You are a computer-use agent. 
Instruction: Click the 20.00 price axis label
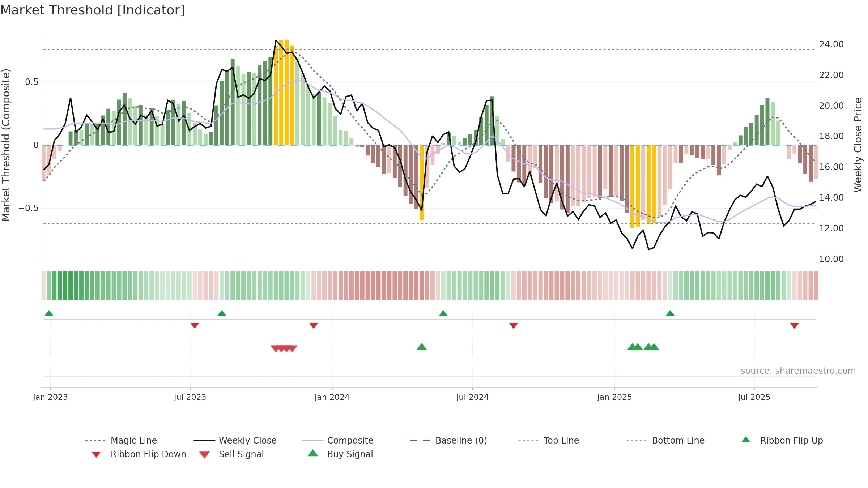click(x=831, y=106)
